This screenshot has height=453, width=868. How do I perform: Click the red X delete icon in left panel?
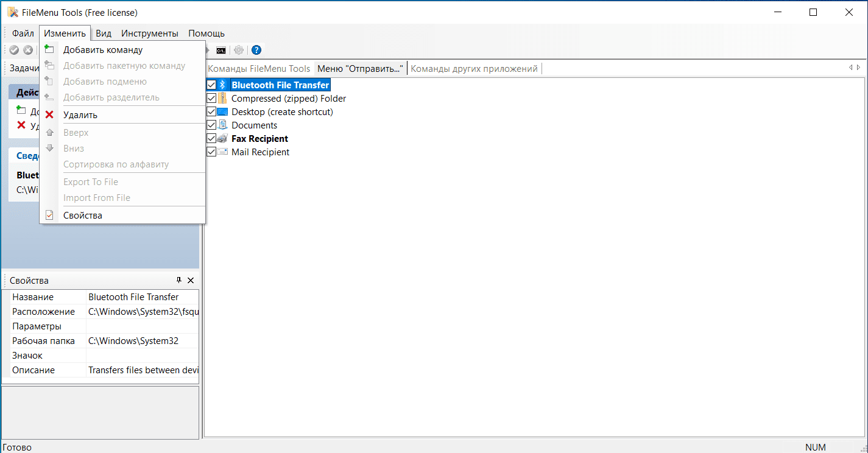coord(21,125)
